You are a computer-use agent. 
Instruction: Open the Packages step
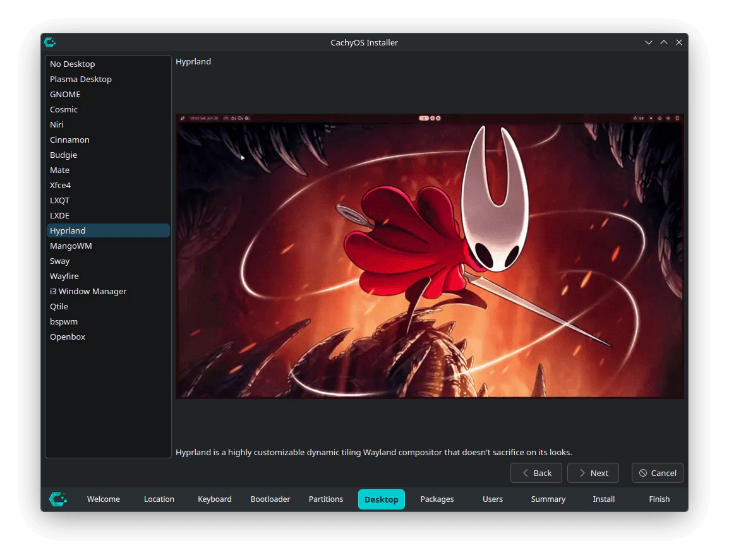tap(437, 499)
